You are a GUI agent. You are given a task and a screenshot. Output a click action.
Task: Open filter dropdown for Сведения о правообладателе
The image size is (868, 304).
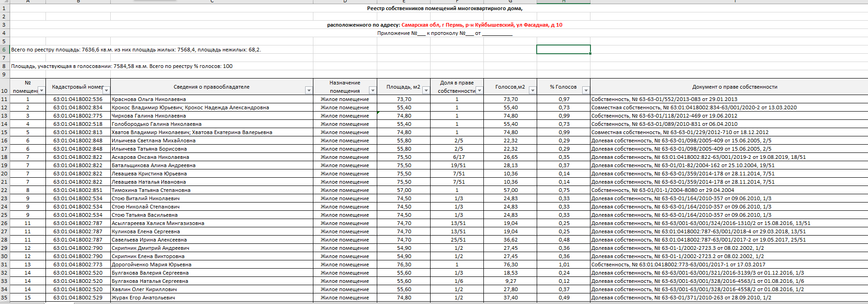309,90
